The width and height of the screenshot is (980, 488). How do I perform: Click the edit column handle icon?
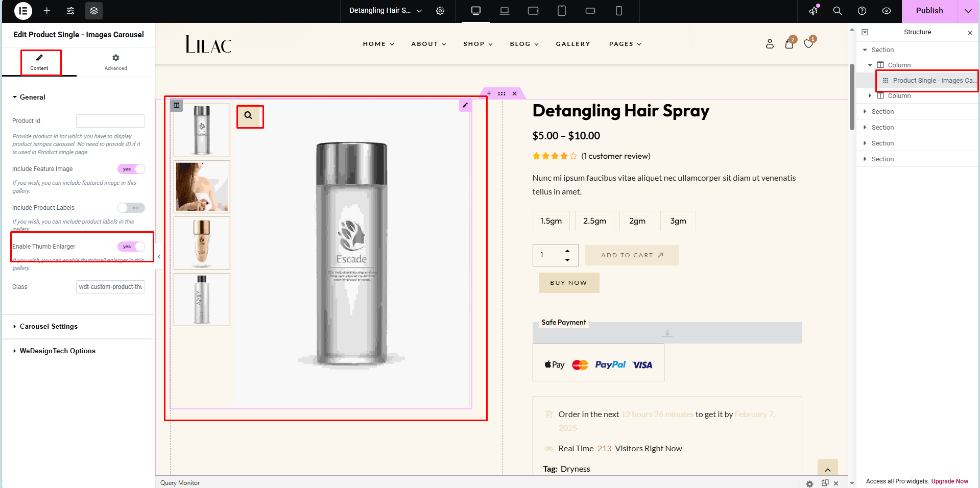click(176, 105)
